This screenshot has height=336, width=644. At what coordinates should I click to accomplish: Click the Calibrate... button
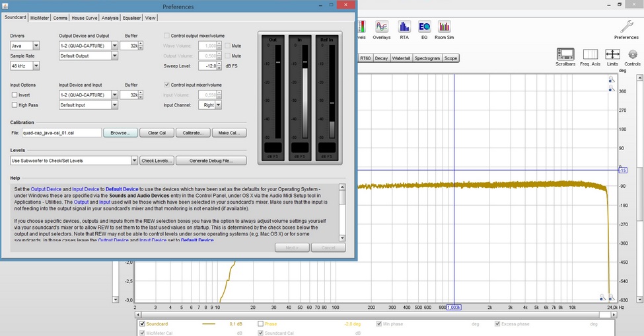[x=193, y=133]
